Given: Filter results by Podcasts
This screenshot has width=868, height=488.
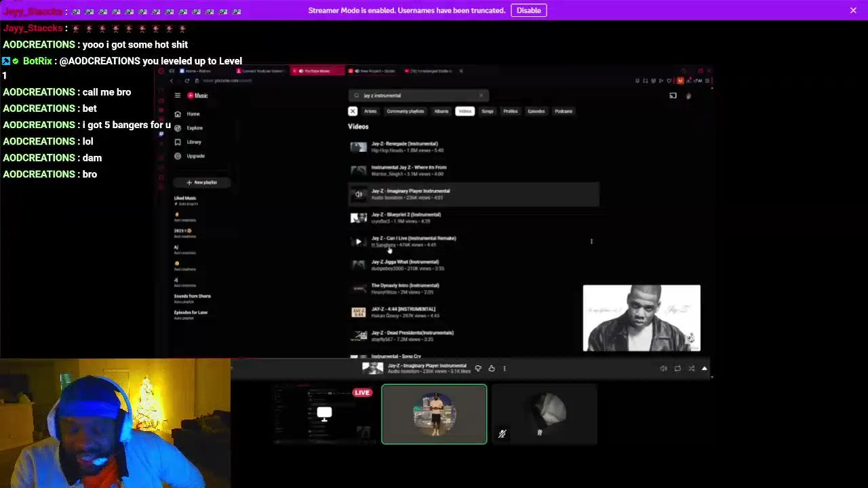Looking at the screenshot, I should pyautogui.click(x=564, y=111).
